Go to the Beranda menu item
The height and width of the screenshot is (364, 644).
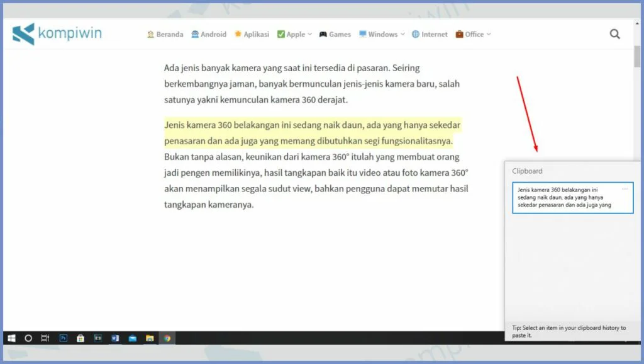[x=165, y=35]
